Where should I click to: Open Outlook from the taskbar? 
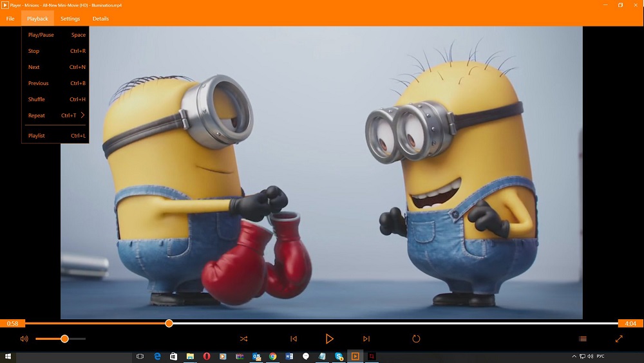click(x=257, y=357)
